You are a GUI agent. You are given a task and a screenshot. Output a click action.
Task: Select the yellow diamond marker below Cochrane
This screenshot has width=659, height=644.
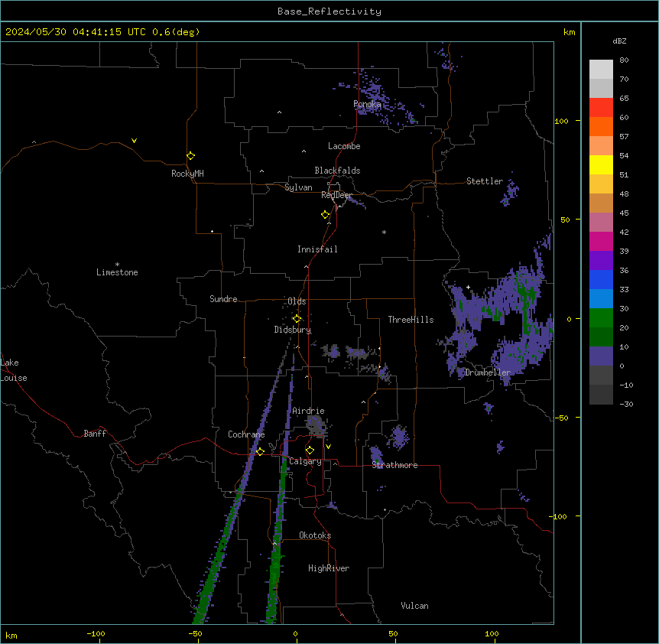(x=261, y=451)
